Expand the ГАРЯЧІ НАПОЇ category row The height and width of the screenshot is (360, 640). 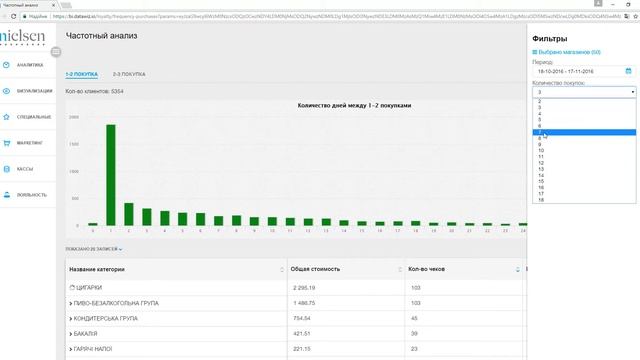tap(71, 349)
